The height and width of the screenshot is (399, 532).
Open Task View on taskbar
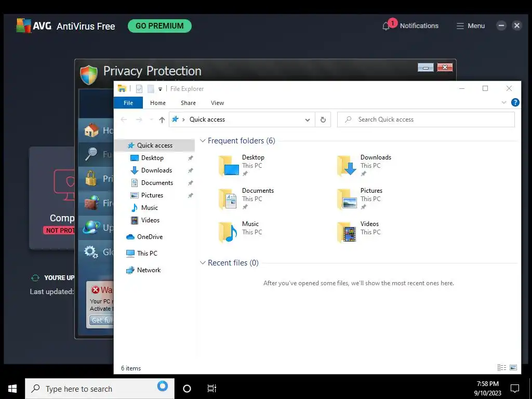(x=212, y=389)
